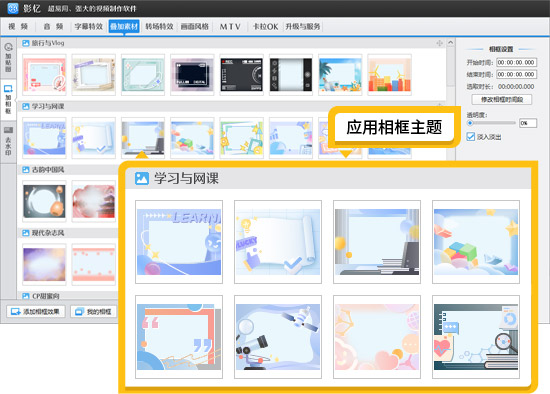Click the 影忆 app logo icon

point(13,8)
